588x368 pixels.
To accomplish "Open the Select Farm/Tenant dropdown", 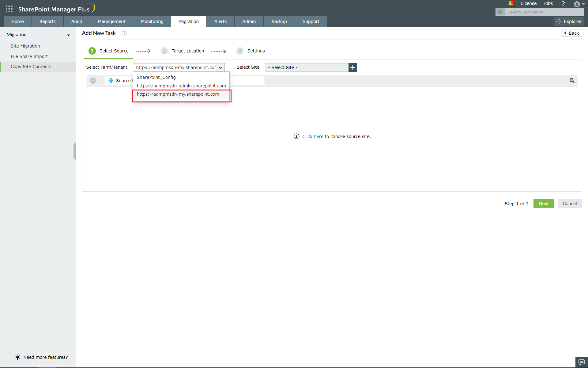I will click(221, 67).
